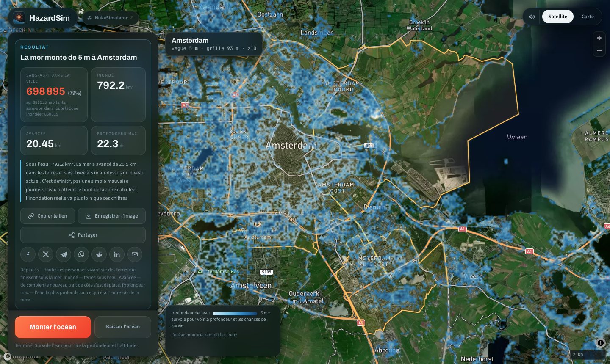
Task: Click the Baisser l'océan button
Action: point(123,327)
